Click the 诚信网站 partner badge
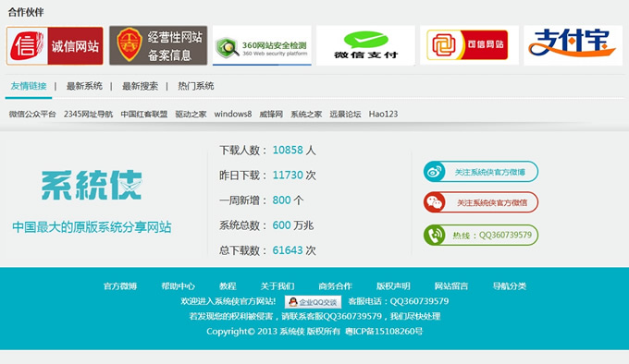The width and height of the screenshot is (629, 364). tap(55, 45)
